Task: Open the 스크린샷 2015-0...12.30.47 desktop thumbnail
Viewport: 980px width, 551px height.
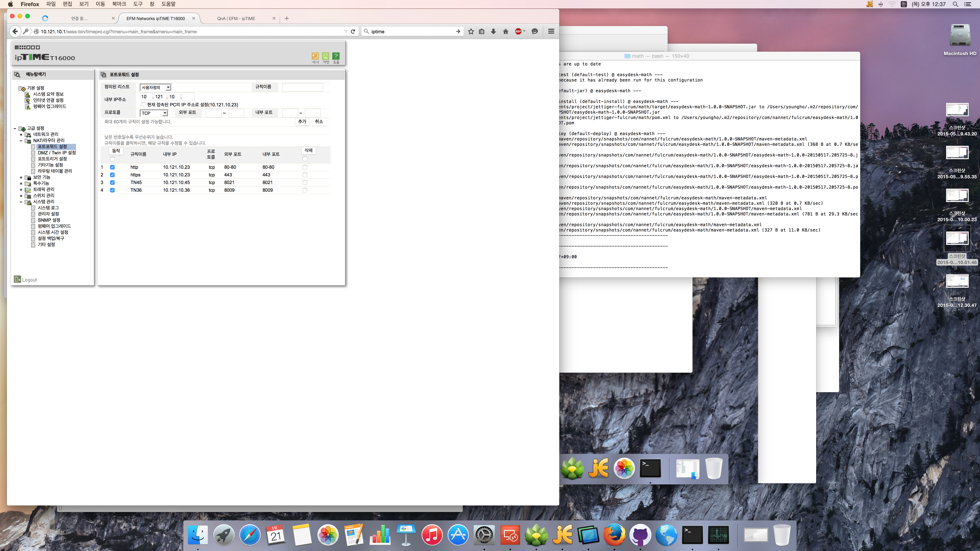Action: point(957,281)
